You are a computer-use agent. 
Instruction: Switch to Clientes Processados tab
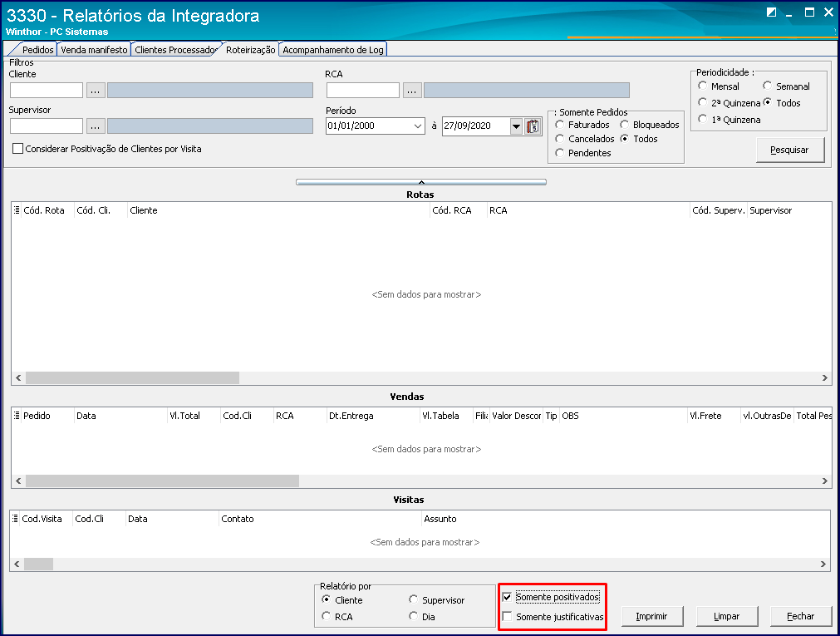click(x=175, y=49)
